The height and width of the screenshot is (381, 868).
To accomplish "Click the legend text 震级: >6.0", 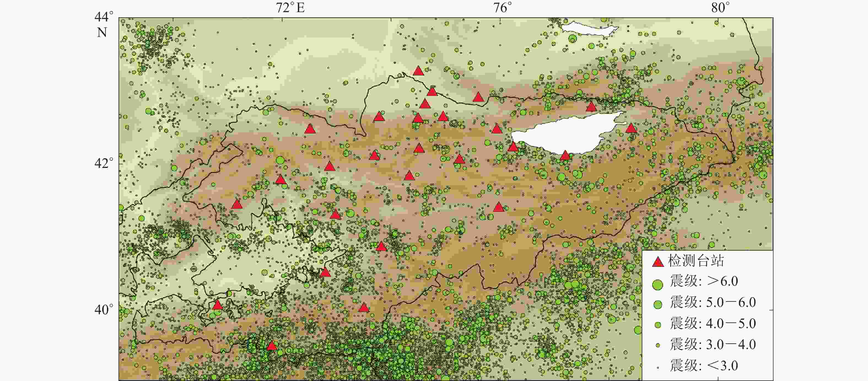I will pyautogui.click(x=704, y=281).
